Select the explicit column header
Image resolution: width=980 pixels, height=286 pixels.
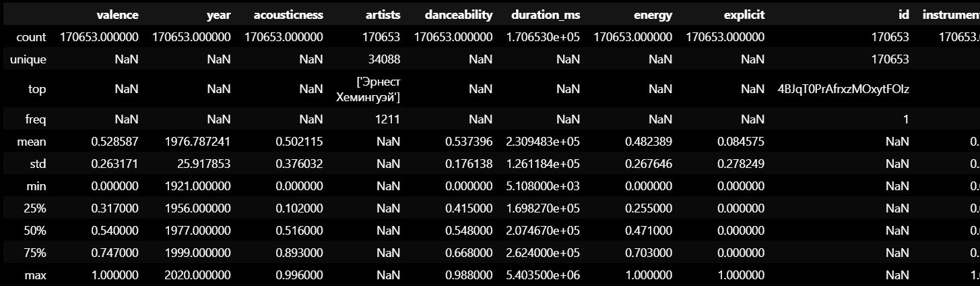[x=744, y=14]
